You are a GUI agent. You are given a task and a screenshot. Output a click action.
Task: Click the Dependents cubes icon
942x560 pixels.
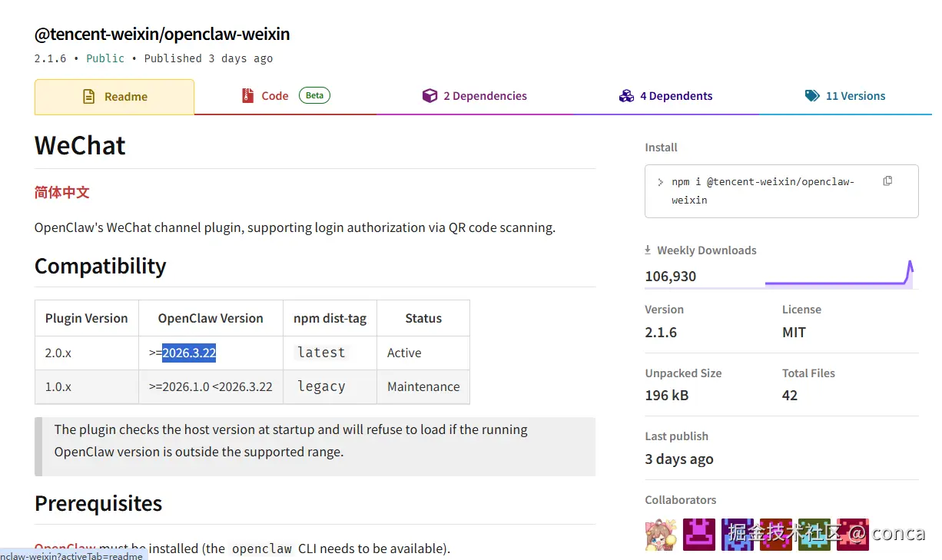(x=626, y=96)
